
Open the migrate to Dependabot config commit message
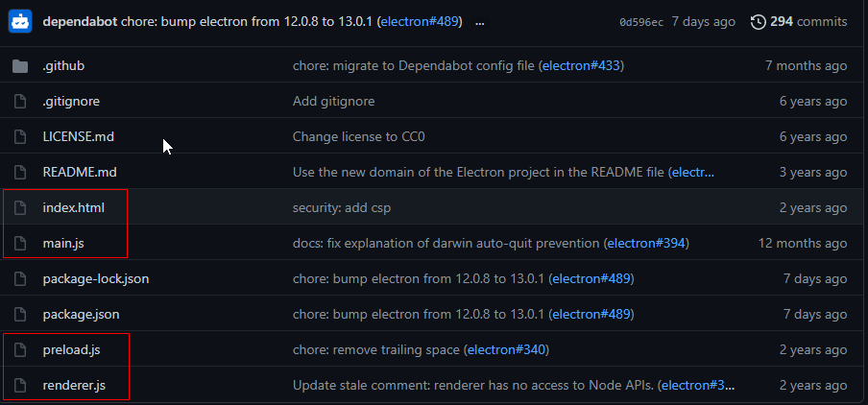[414, 66]
